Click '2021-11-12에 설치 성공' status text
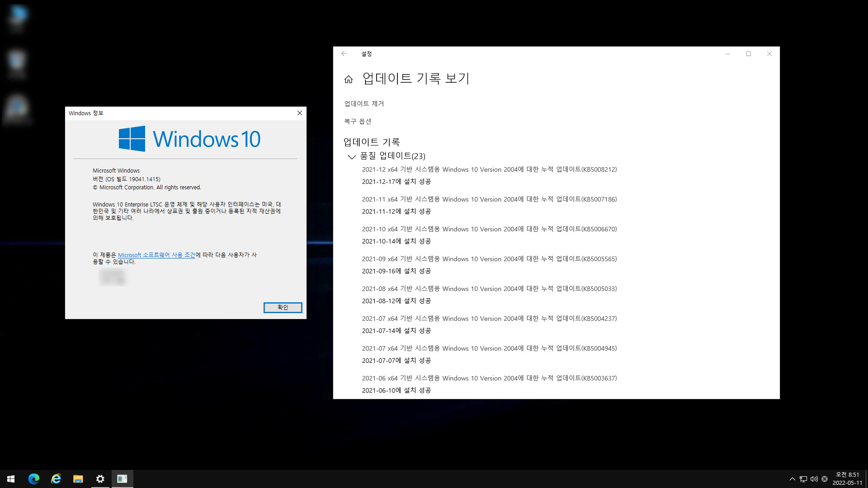Image resolution: width=868 pixels, height=488 pixels. [x=396, y=211]
